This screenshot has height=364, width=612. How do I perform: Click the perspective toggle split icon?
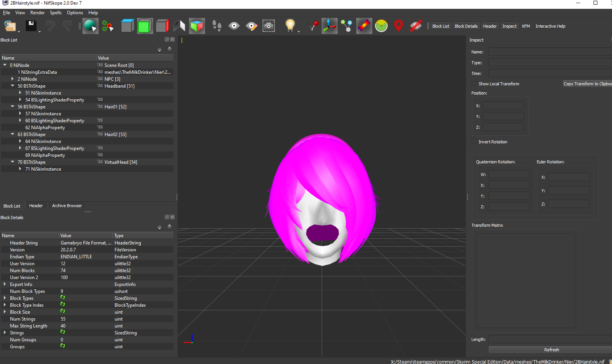[x=179, y=26]
